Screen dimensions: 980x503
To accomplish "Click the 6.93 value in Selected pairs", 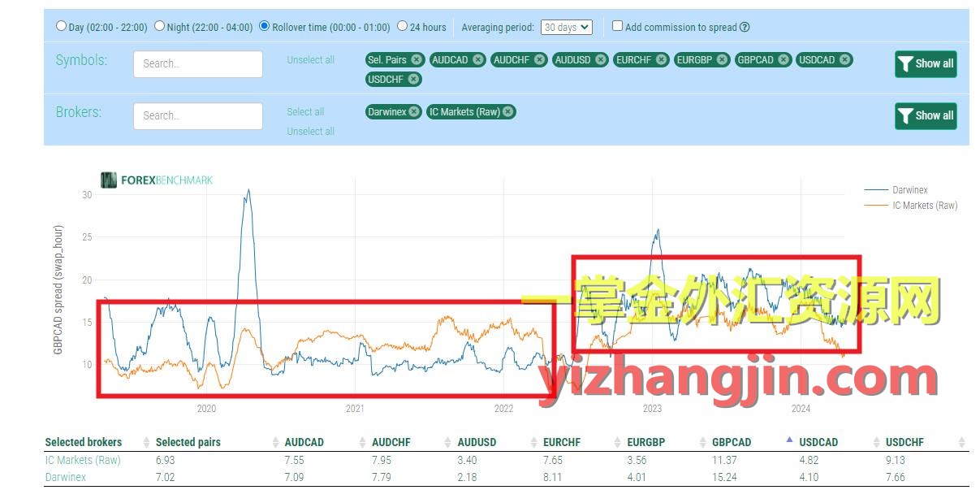I will click(x=166, y=460).
